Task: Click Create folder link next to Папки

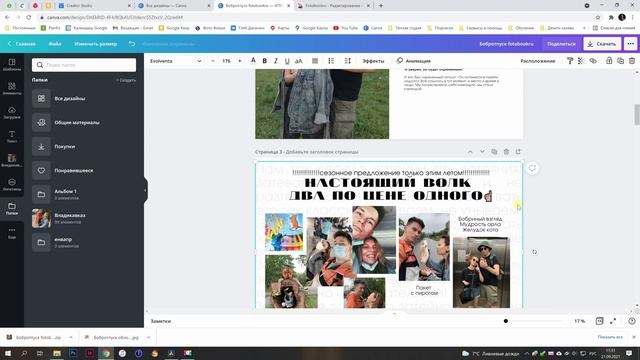Action: pyautogui.click(x=126, y=80)
